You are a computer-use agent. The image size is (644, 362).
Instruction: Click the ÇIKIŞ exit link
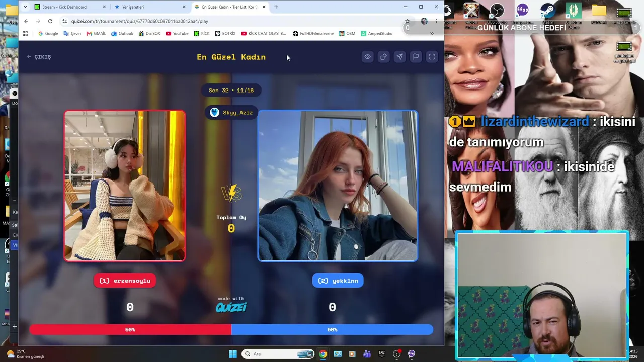39,57
